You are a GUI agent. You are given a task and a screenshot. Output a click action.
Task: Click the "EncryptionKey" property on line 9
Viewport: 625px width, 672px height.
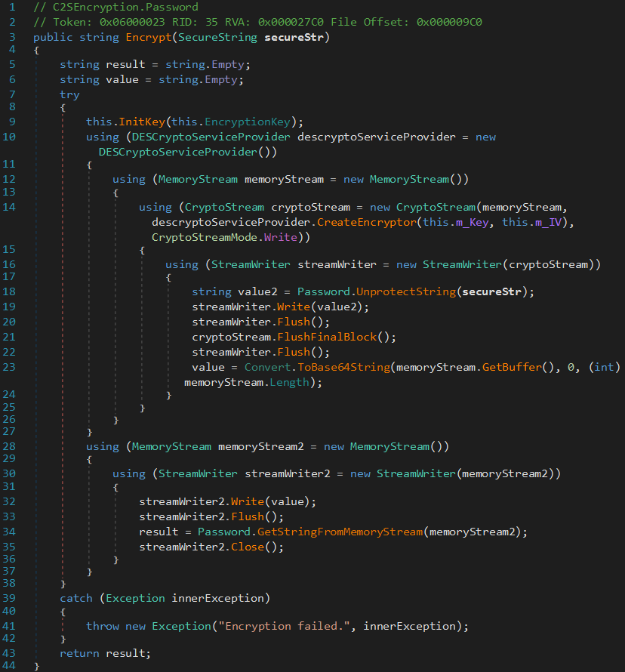(x=248, y=122)
